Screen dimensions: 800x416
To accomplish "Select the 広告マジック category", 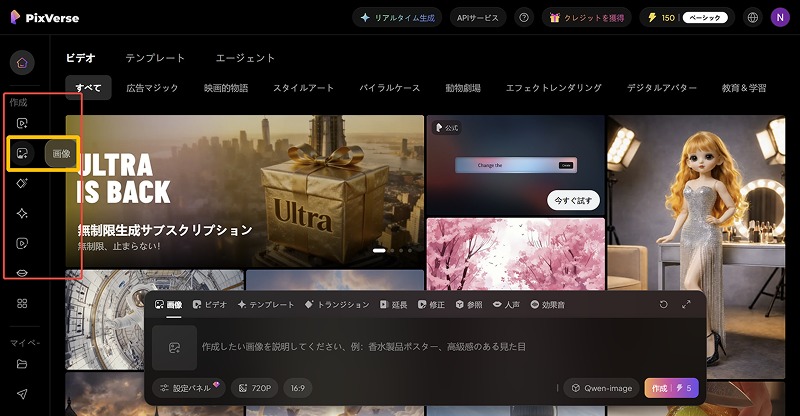I will pos(152,88).
